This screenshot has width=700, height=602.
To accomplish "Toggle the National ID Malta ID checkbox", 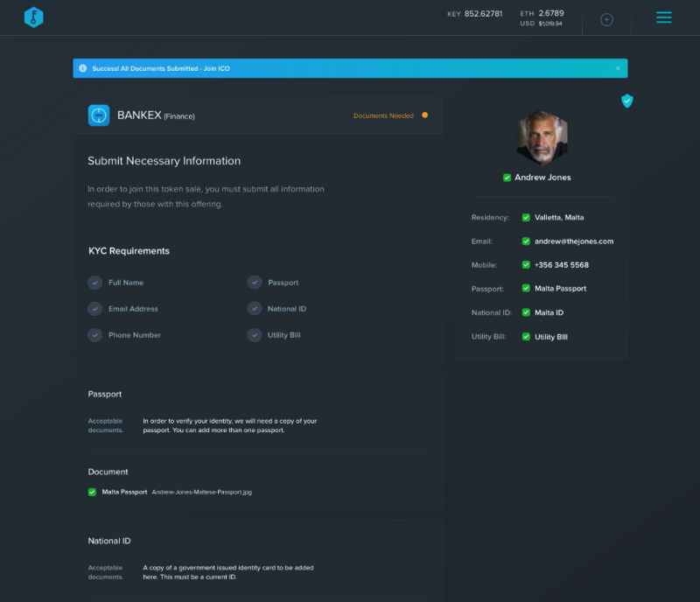I will [x=526, y=312].
